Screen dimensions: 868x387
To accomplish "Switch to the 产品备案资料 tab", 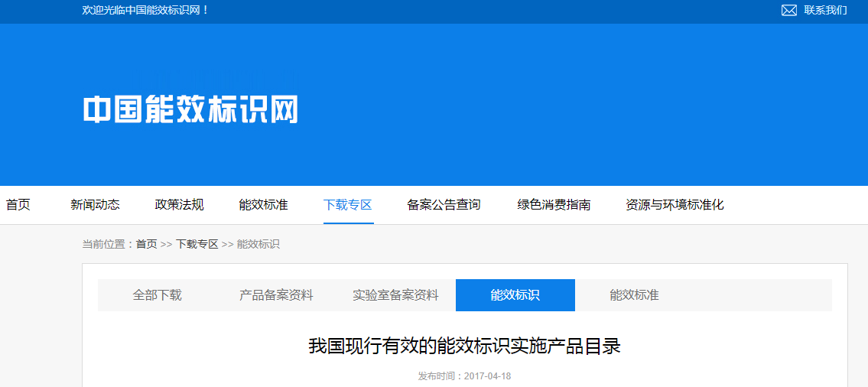I will 276,295.
